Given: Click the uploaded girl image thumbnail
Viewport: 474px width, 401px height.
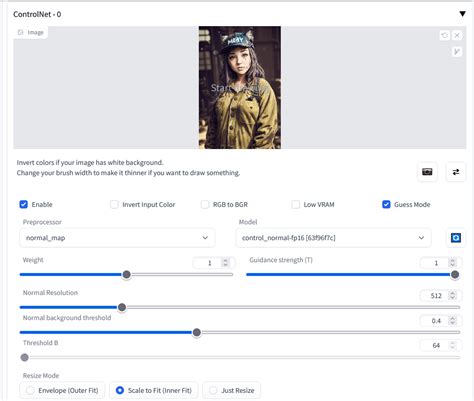Looking at the screenshot, I should tap(240, 87).
